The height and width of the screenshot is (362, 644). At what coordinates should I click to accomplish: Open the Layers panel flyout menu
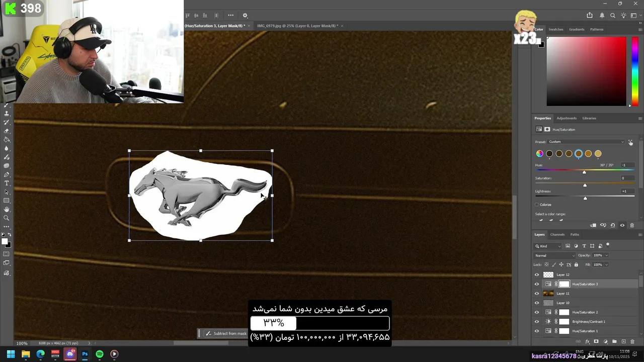(640, 235)
